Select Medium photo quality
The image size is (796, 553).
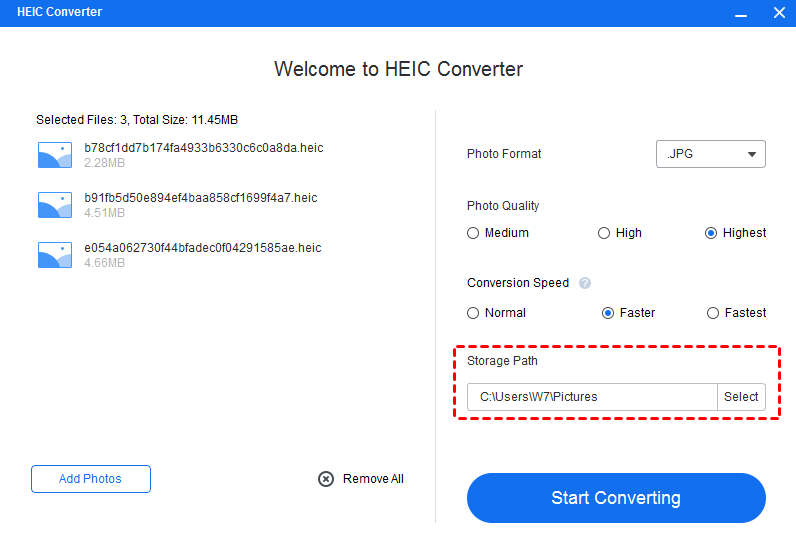pyautogui.click(x=473, y=233)
